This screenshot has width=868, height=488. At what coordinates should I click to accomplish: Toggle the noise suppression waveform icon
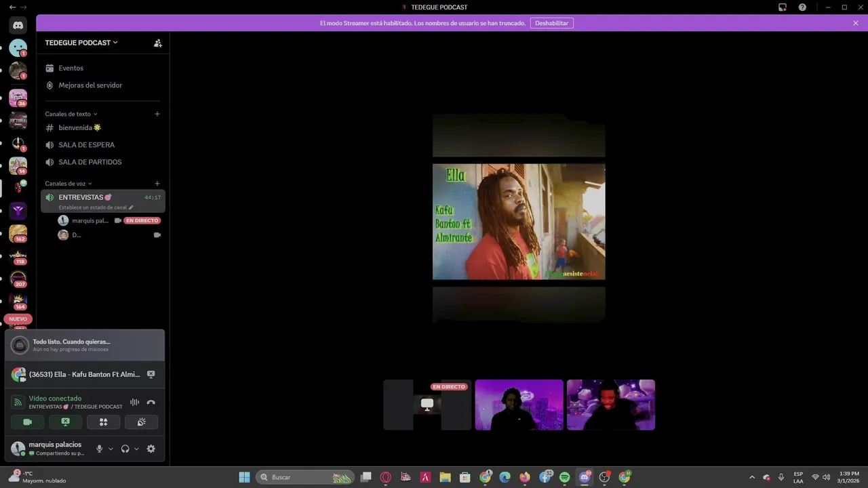coord(134,402)
